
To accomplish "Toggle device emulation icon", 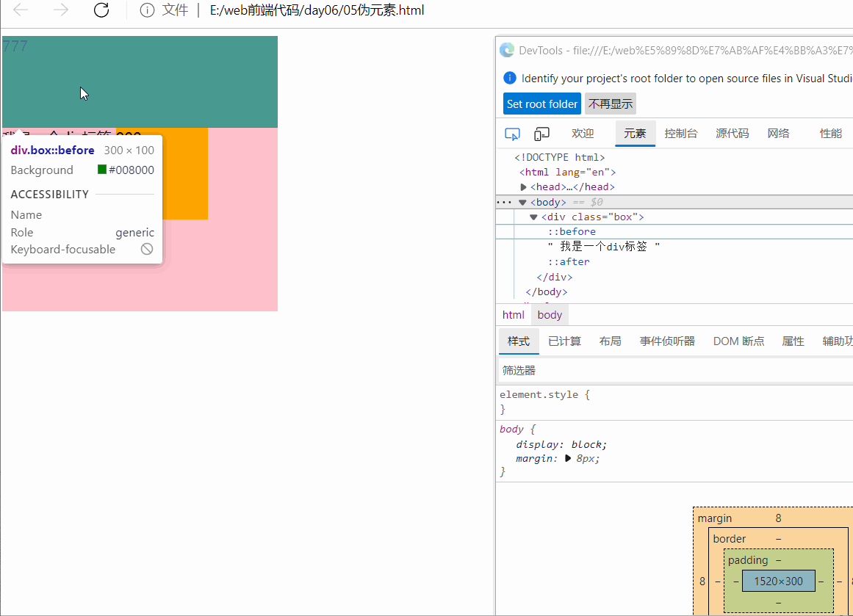I will [x=541, y=134].
